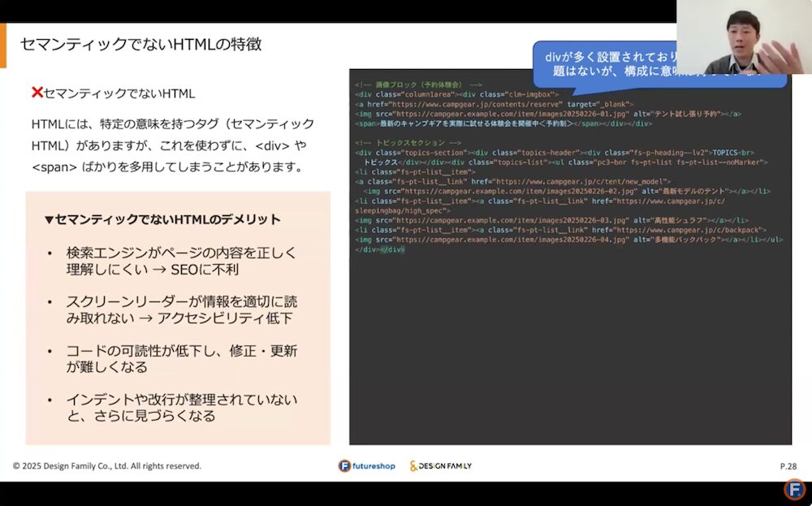Click the closing </div></div> code line
The image size is (812, 506).
pyautogui.click(x=379, y=249)
